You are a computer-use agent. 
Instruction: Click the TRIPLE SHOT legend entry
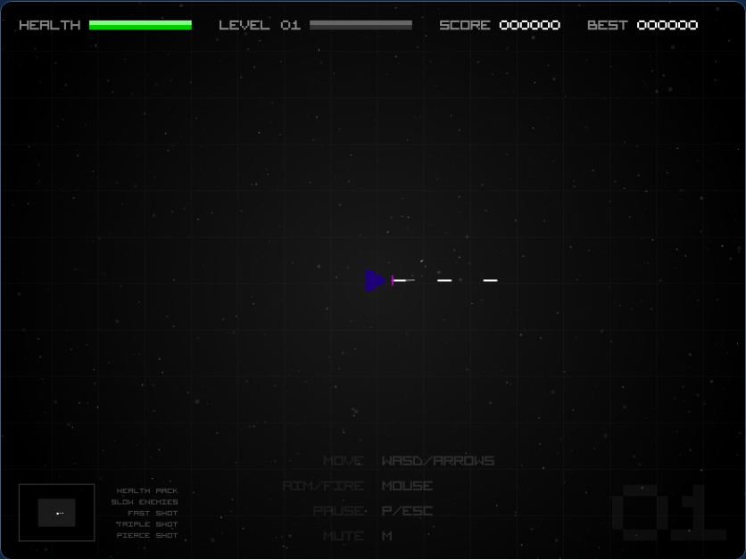point(147,523)
